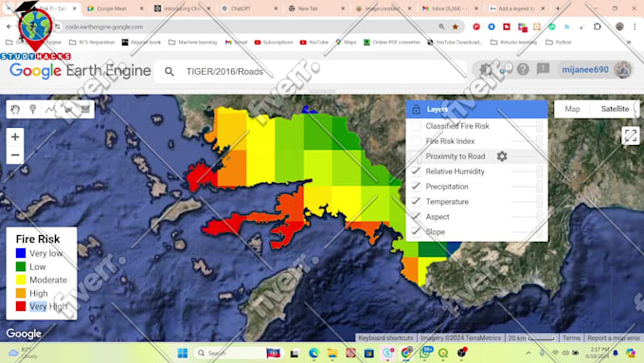Screen dimensions: 644x363
Task: Zoom out on the map with minus button
Action: click(x=15, y=155)
